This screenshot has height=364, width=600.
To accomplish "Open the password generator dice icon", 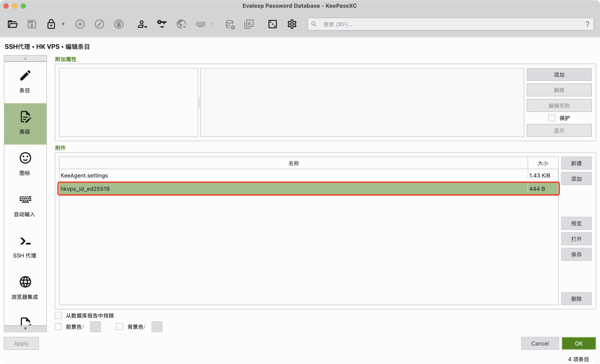I will click(272, 24).
